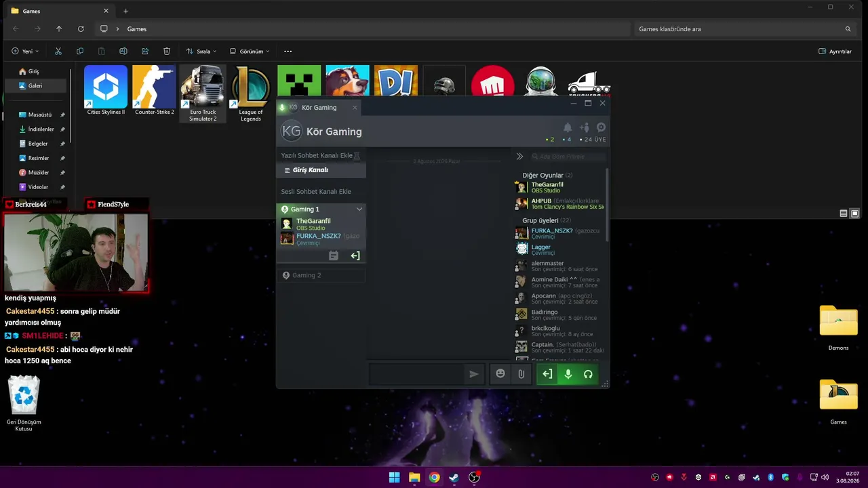
Task: Select the Counter-Strike 2 shortcut
Action: tap(155, 90)
